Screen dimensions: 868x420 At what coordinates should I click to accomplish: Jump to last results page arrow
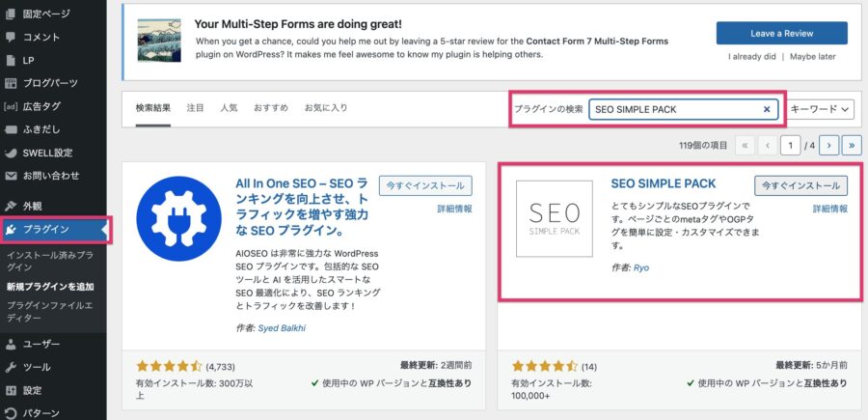tap(852, 146)
